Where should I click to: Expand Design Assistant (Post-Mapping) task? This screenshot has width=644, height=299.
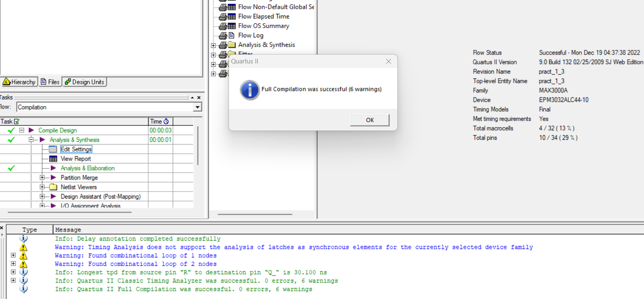42,197
